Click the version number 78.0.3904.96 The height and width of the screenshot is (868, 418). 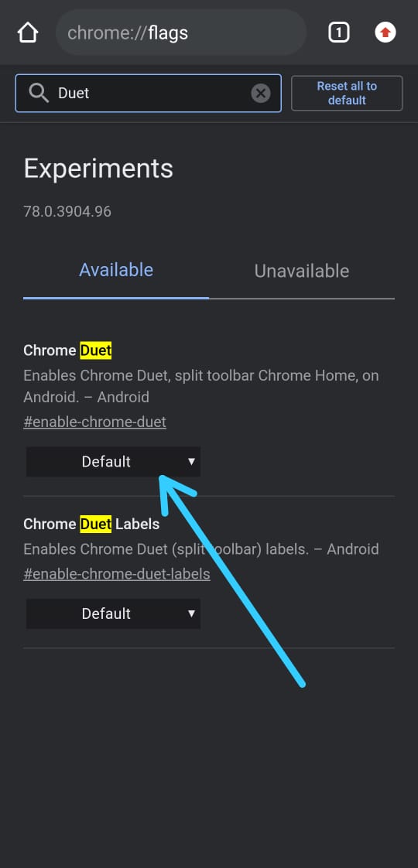(x=67, y=211)
